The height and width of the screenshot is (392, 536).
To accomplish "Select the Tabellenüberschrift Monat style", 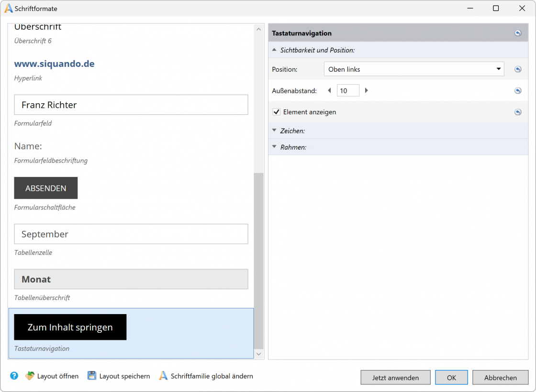I will coord(131,279).
